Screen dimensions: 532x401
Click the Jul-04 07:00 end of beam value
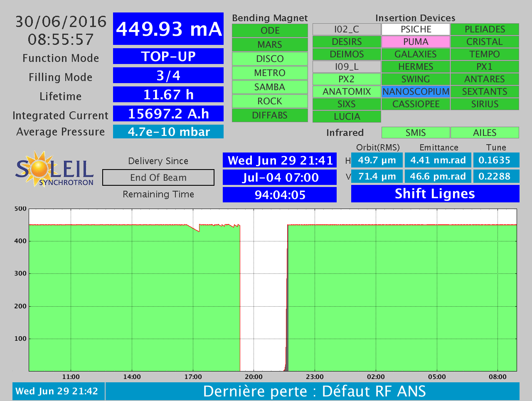pyautogui.click(x=280, y=177)
